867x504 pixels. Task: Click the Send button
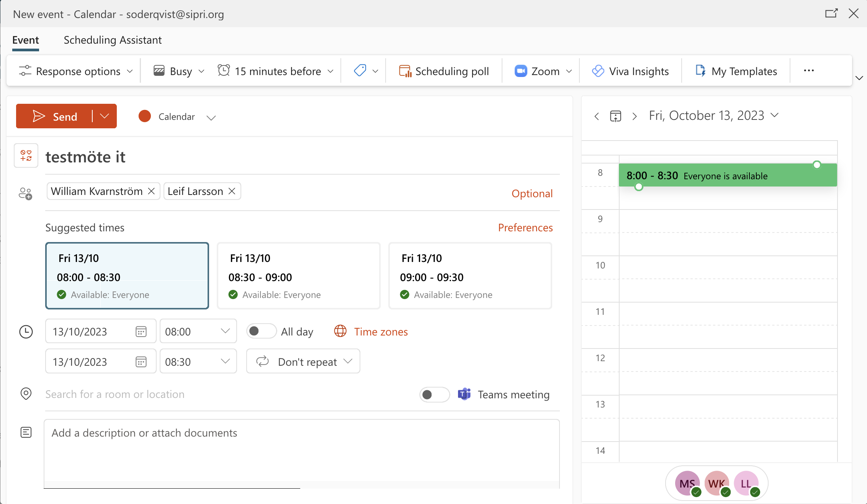[55, 116]
